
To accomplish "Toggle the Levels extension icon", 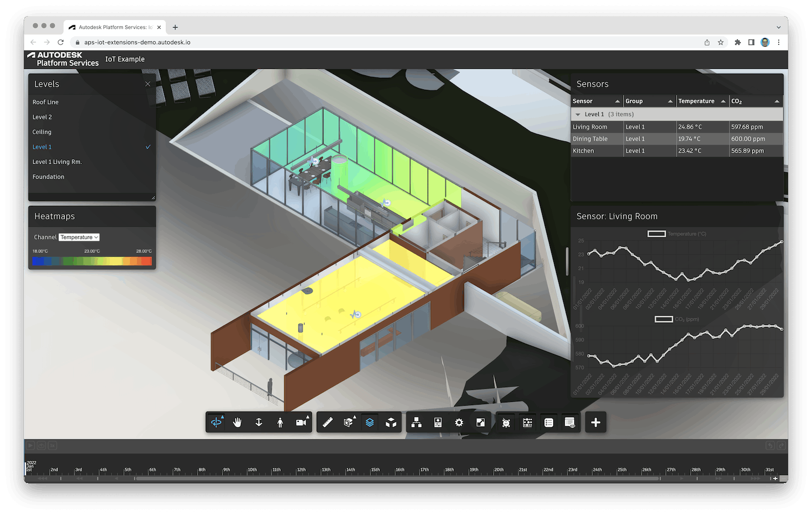I will (x=370, y=422).
